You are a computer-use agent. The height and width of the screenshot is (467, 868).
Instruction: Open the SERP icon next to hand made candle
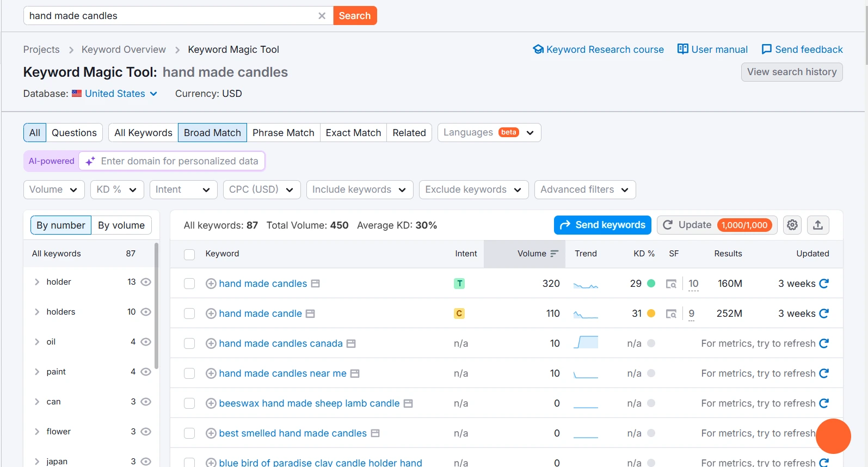point(310,314)
